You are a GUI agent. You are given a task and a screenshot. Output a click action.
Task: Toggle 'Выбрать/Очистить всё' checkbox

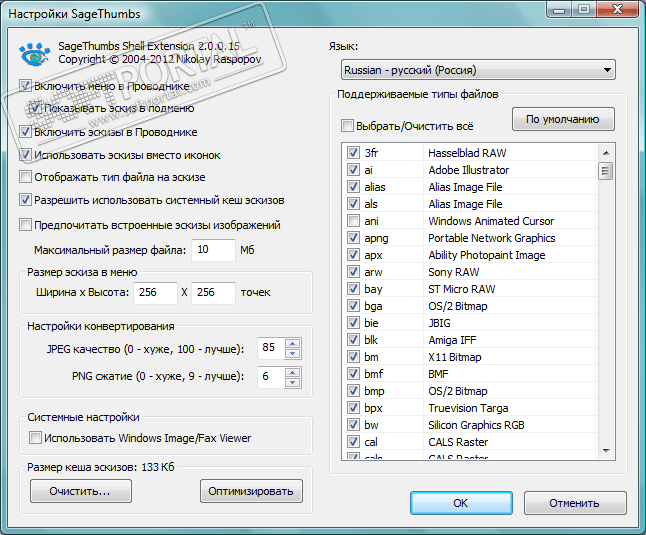[x=347, y=126]
